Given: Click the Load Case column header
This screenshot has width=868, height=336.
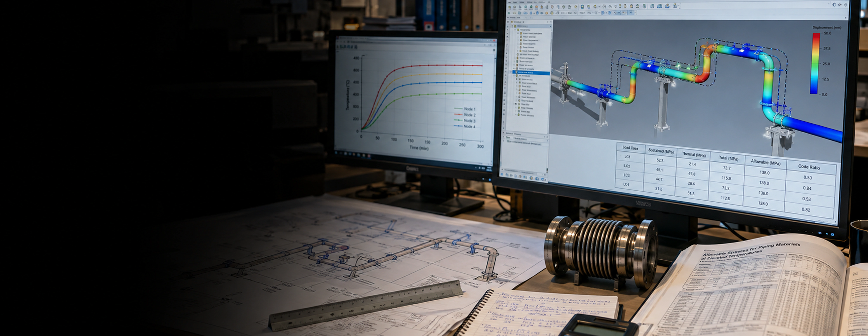Looking at the screenshot, I should coord(630,148).
